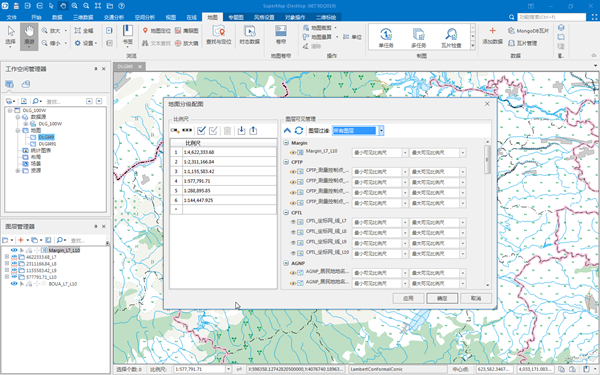Expand the 资源 node in workspace tree
Image resolution: width=600 pixels, height=375 pixels.
(18, 171)
